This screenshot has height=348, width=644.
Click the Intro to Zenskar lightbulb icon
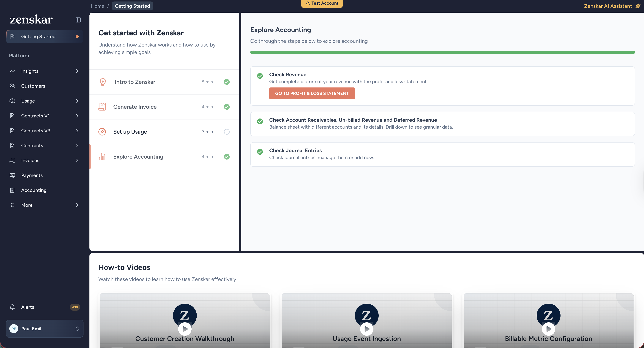pyautogui.click(x=103, y=82)
